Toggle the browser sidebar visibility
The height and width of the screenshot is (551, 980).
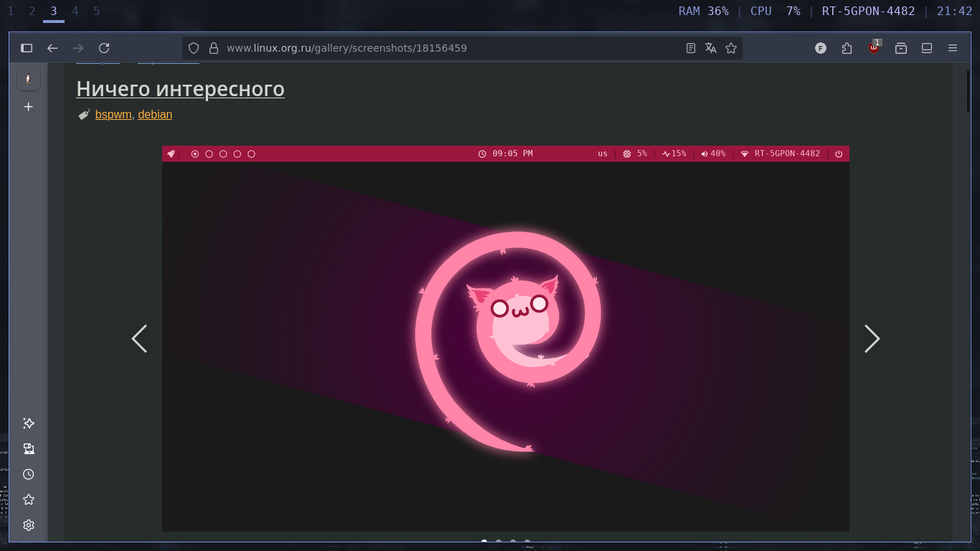click(27, 48)
